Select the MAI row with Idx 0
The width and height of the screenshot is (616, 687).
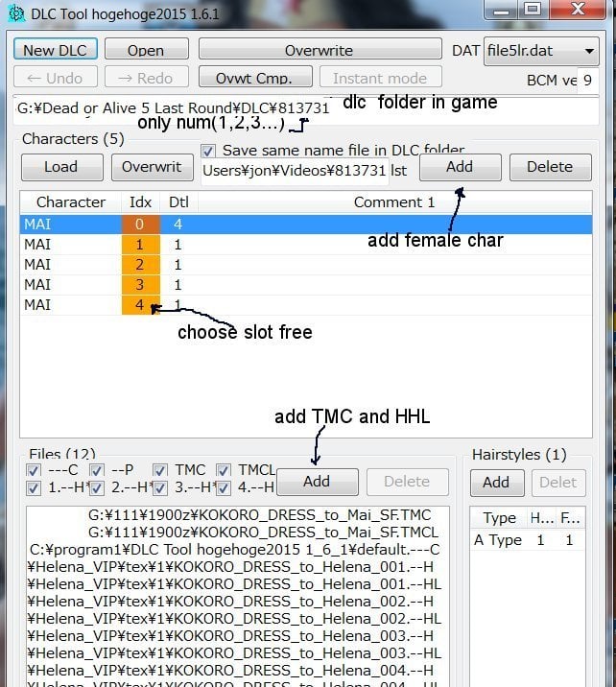[306, 224]
